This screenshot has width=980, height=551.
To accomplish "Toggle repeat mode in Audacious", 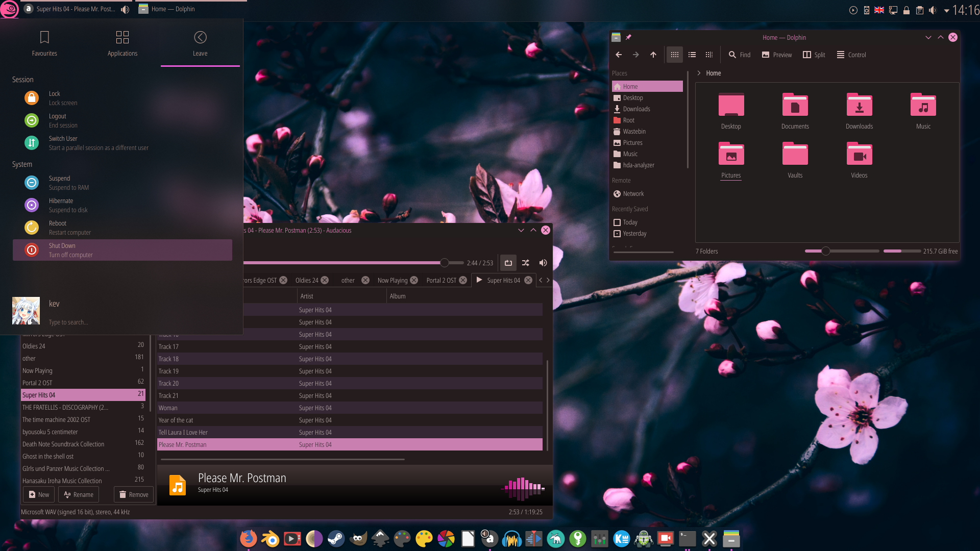I will (x=508, y=263).
